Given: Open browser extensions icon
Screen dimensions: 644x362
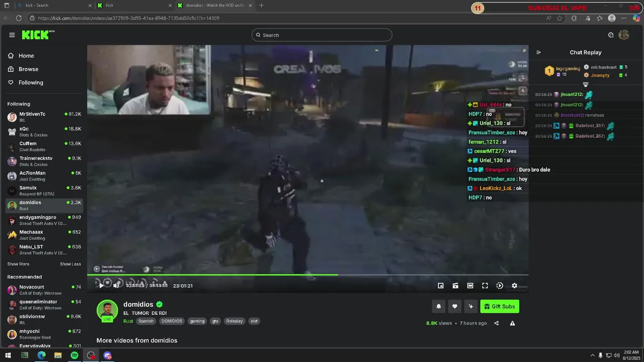Looking at the screenshot, I should (574, 18).
